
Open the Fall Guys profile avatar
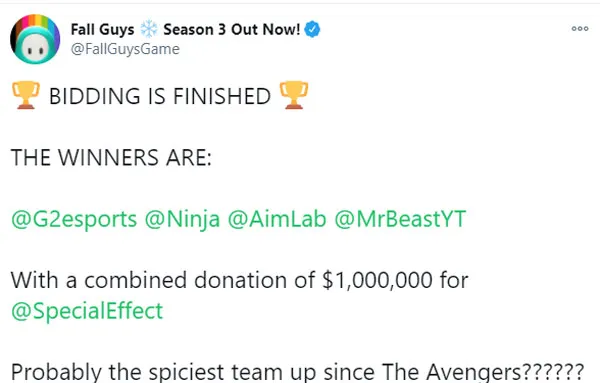tap(35, 39)
